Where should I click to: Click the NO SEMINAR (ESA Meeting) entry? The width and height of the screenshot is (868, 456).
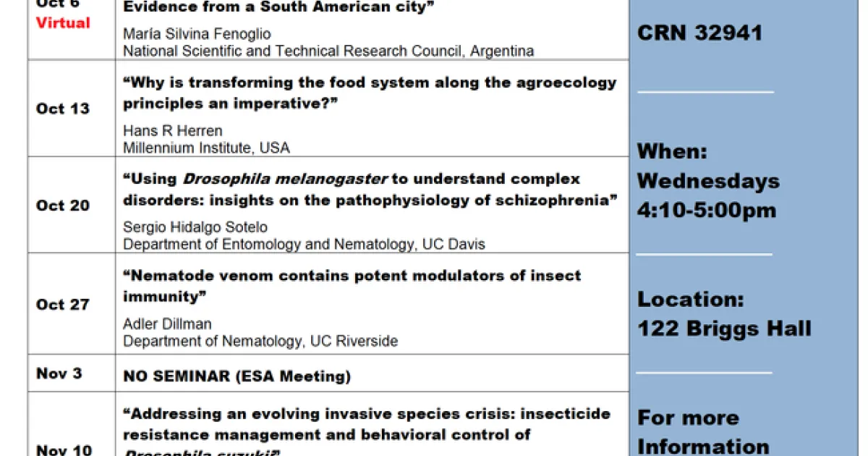[237, 376]
